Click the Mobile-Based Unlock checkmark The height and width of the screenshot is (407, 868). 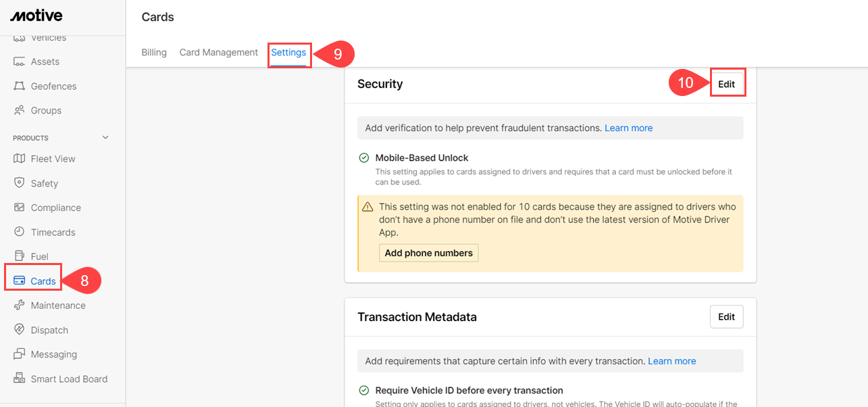click(364, 158)
